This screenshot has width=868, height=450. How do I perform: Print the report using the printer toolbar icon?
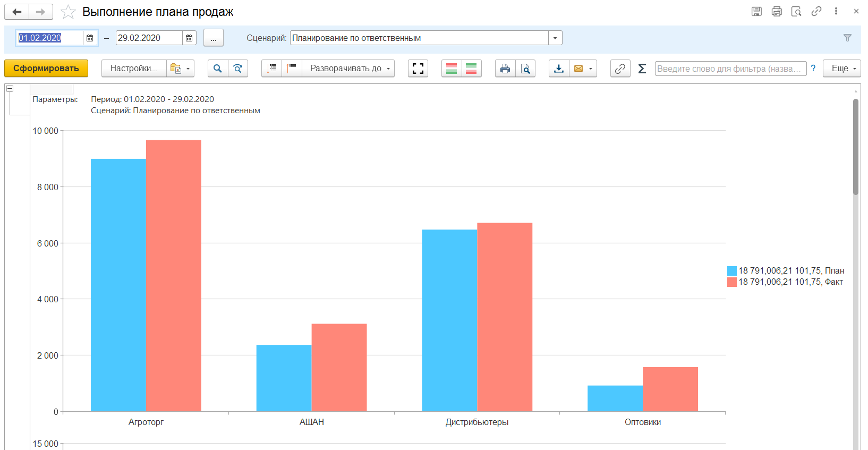505,69
